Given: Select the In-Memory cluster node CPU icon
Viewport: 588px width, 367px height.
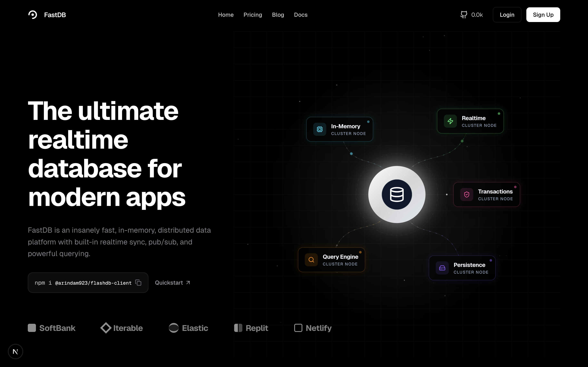Looking at the screenshot, I should [320, 129].
